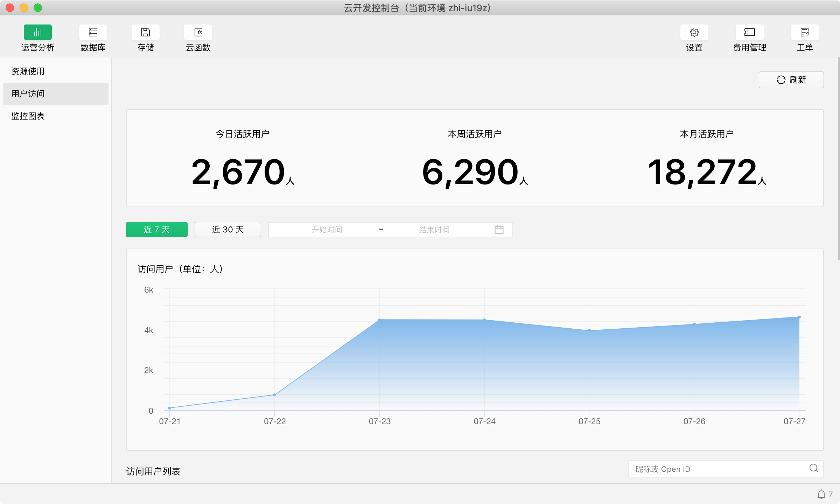Select 资源使用 in the sidebar
The image size is (840, 504).
click(x=28, y=71)
